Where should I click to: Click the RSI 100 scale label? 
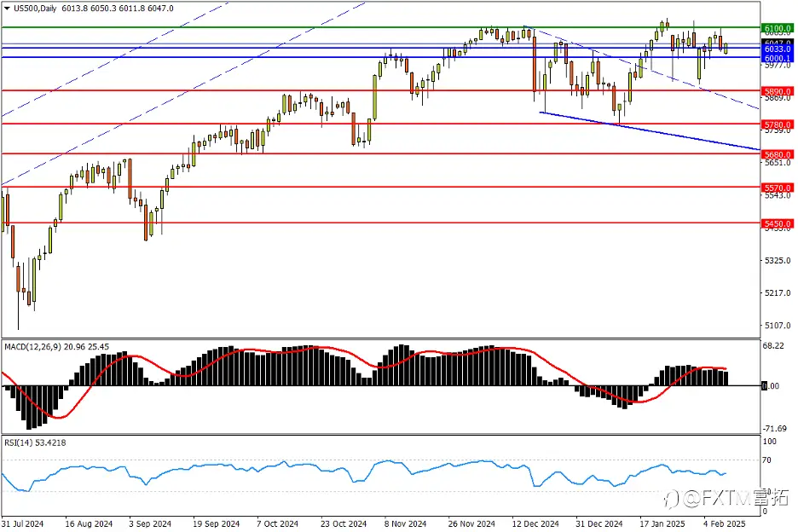pos(770,442)
